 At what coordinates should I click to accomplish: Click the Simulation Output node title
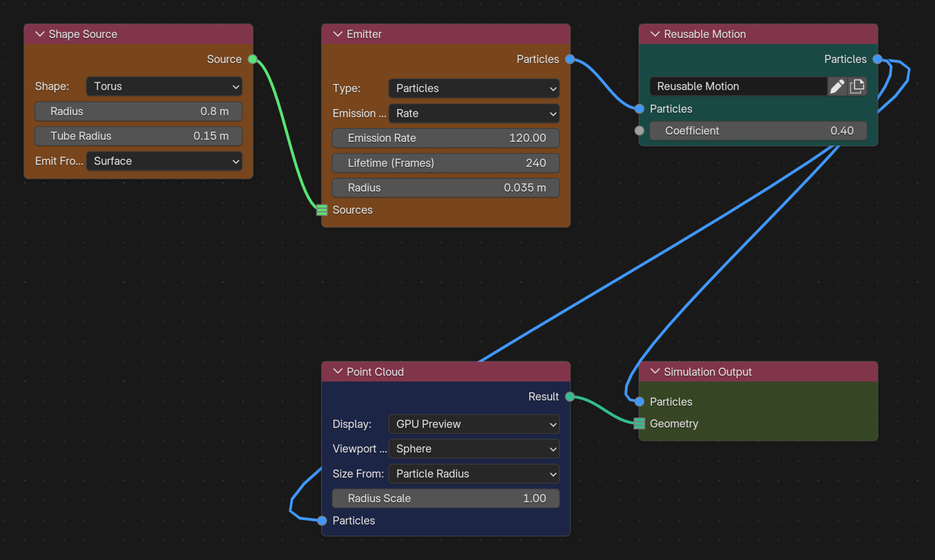click(707, 372)
